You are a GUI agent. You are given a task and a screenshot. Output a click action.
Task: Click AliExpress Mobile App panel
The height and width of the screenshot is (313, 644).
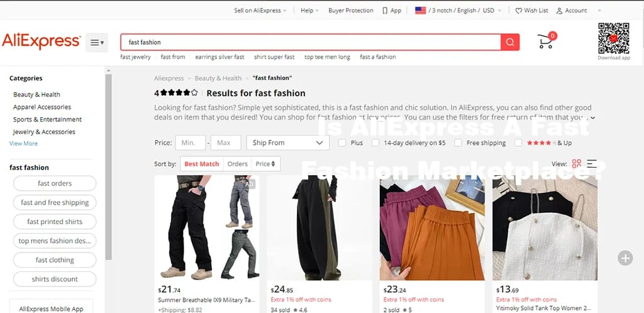[52, 306]
